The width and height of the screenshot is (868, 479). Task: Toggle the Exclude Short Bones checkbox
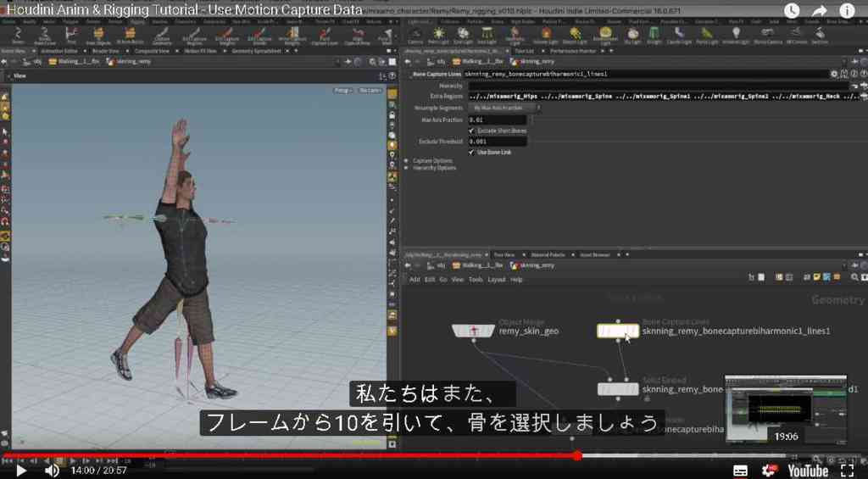pos(471,131)
